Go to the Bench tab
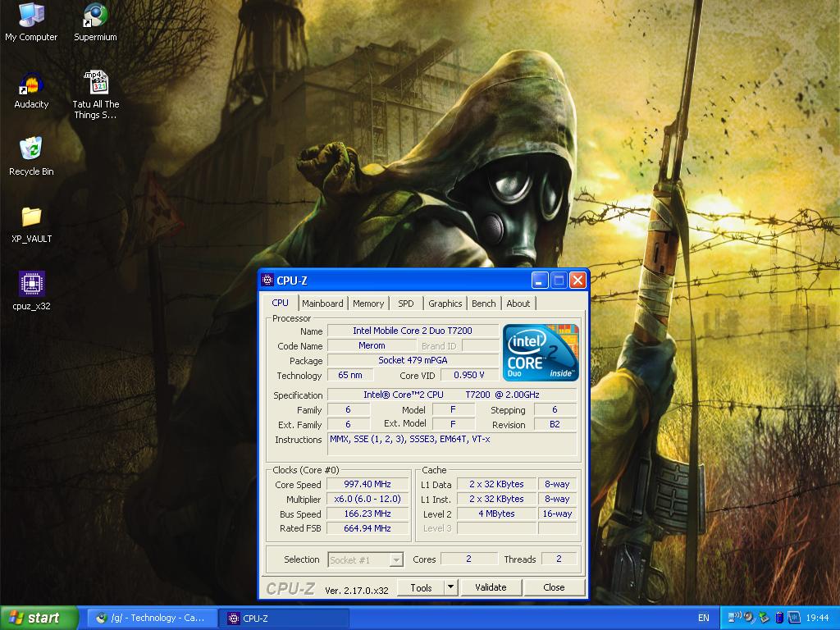840x630 pixels. (484, 304)
